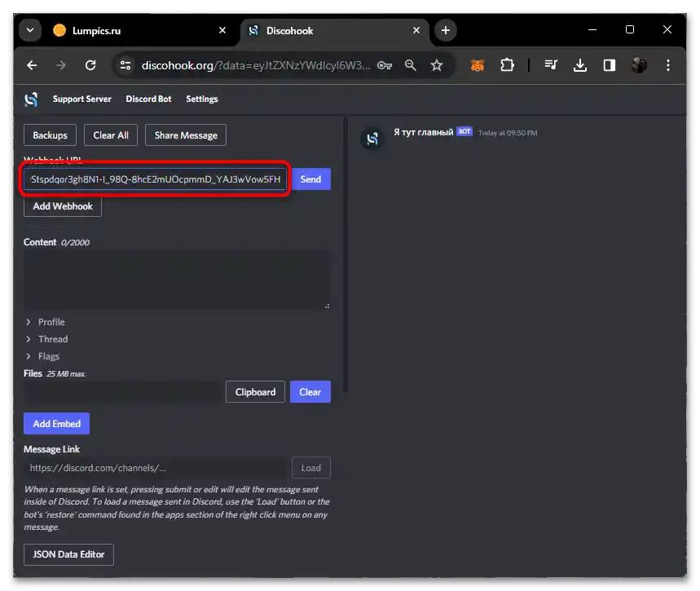700x591 pixels.
Task: Click inside the Content text area
Action: (x=177, y=280)
